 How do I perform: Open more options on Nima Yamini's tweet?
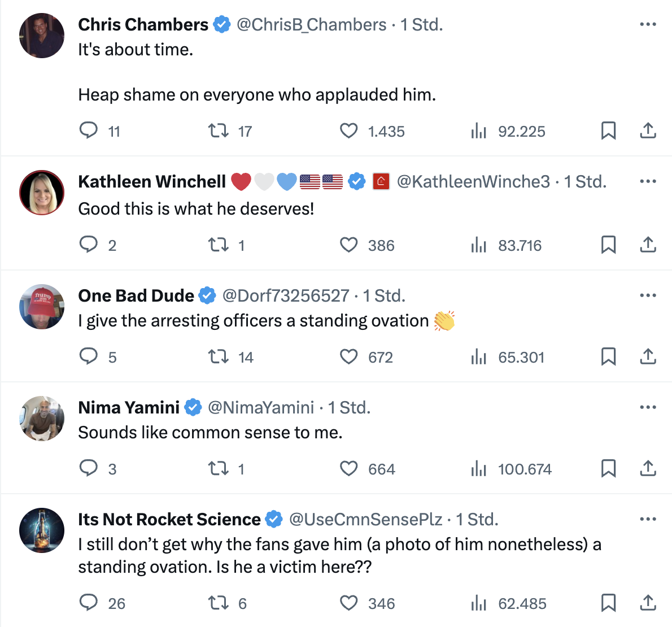648,407
